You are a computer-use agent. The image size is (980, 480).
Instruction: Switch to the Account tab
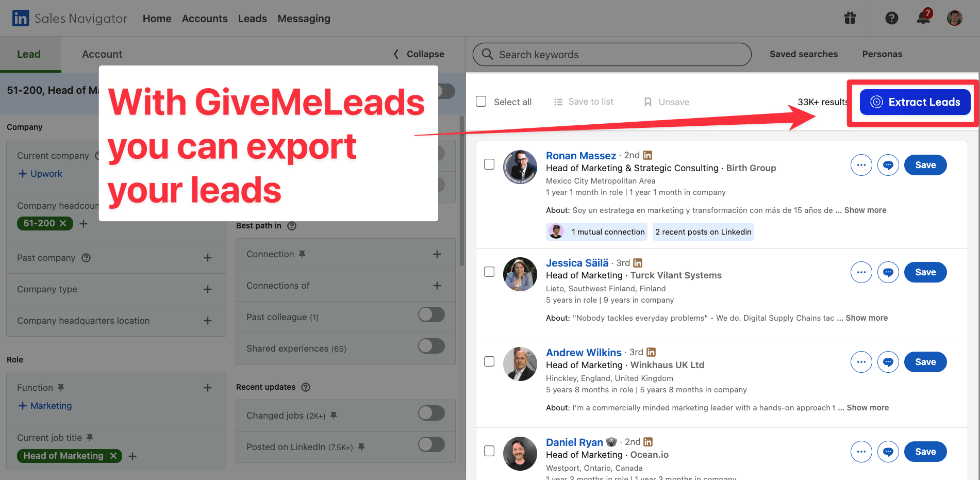click(x=102, y=54)
